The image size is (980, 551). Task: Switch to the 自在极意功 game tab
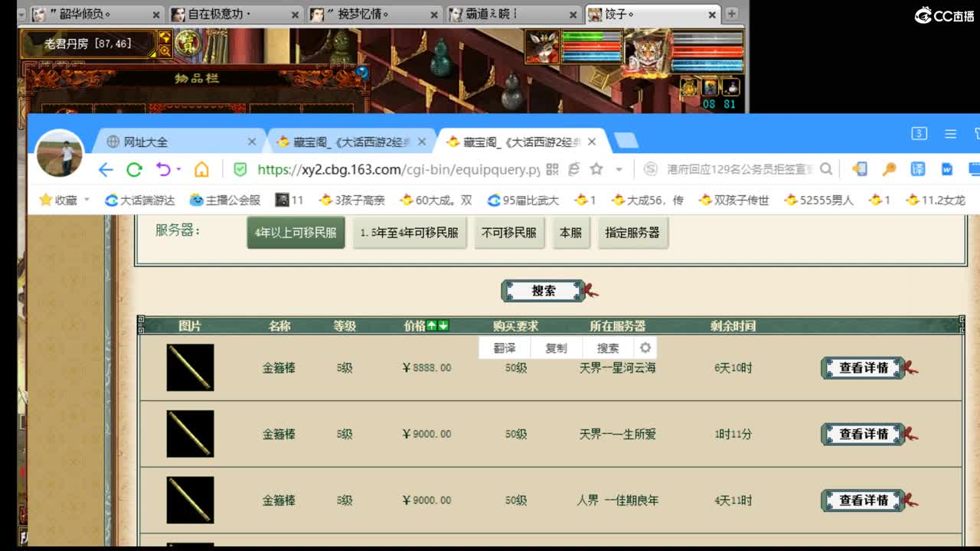click(235, 14)
